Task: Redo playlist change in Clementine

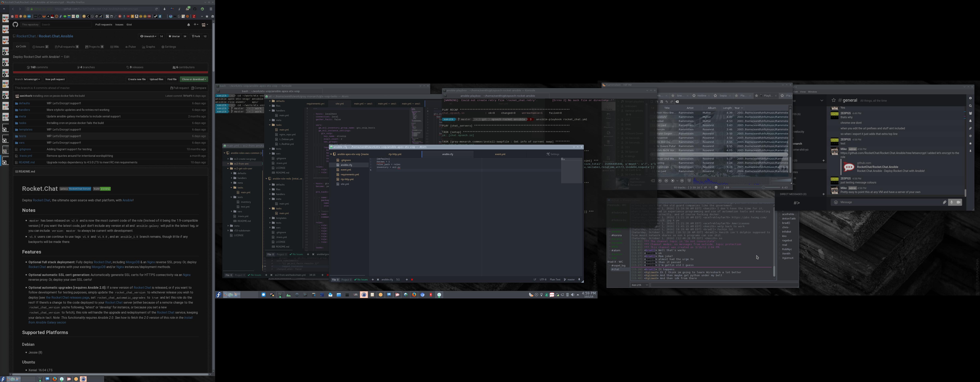Action: [x=672, y=102]
